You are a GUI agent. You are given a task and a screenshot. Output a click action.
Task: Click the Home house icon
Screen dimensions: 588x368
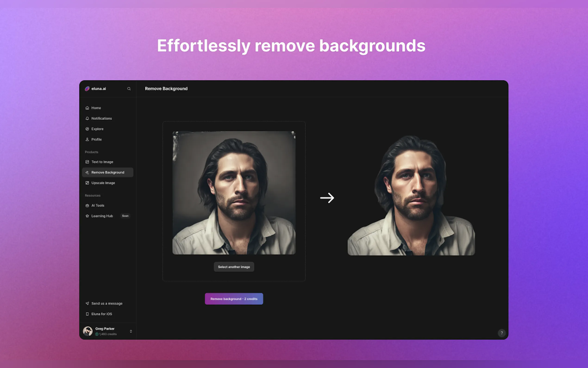click(87, 108)
